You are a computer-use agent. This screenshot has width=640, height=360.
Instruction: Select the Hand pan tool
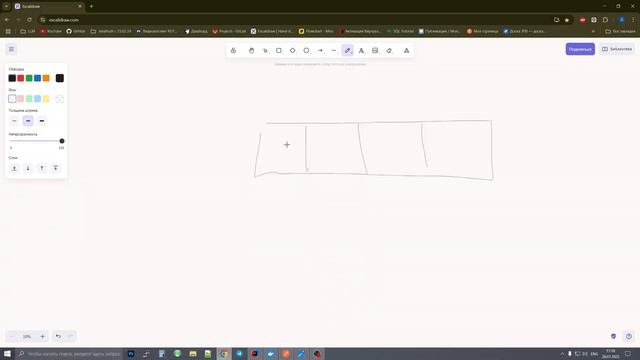(251, 51)
